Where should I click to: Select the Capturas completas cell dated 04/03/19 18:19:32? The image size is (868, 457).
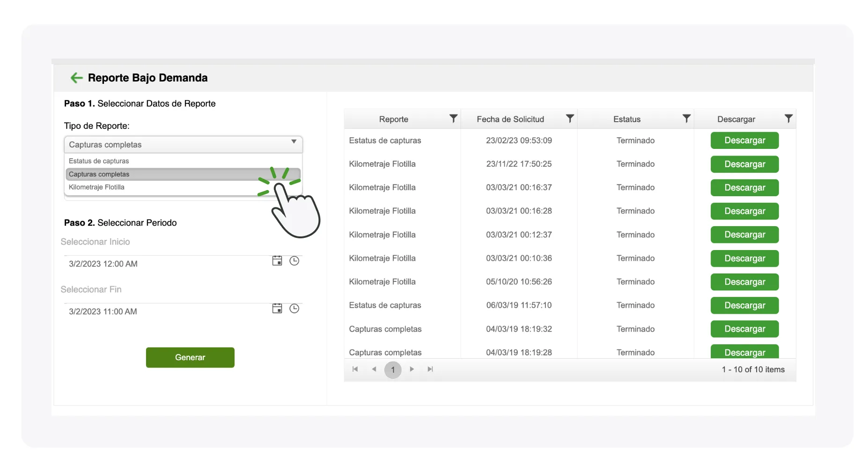(385, 329)
